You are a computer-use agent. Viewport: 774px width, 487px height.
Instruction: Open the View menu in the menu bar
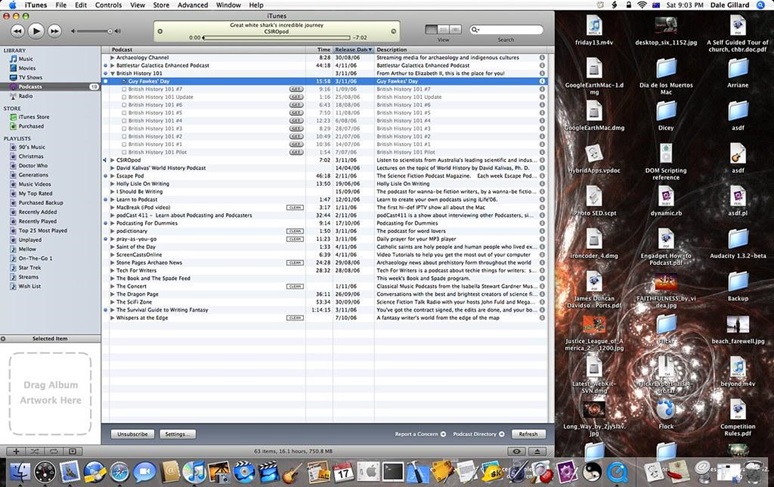pos(137,5)
